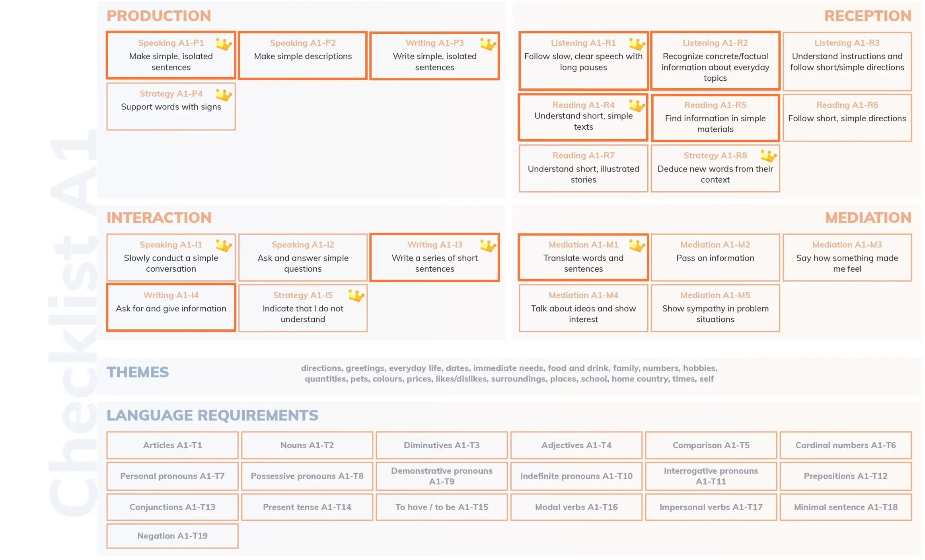Viewport: 925px width, 560px height.
Task: Click the INTERACTION section heading
Action: (x=159, y=218)
